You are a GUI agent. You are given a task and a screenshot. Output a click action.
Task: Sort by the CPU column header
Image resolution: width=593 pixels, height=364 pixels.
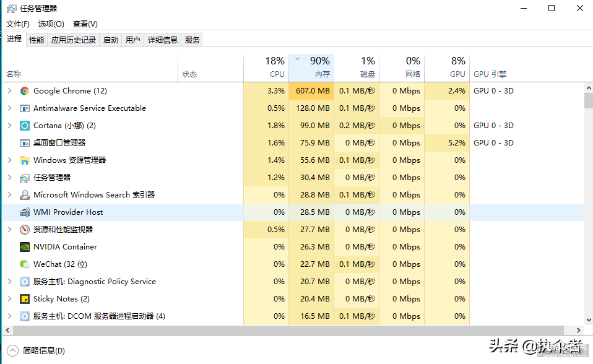tap(266, 69)
